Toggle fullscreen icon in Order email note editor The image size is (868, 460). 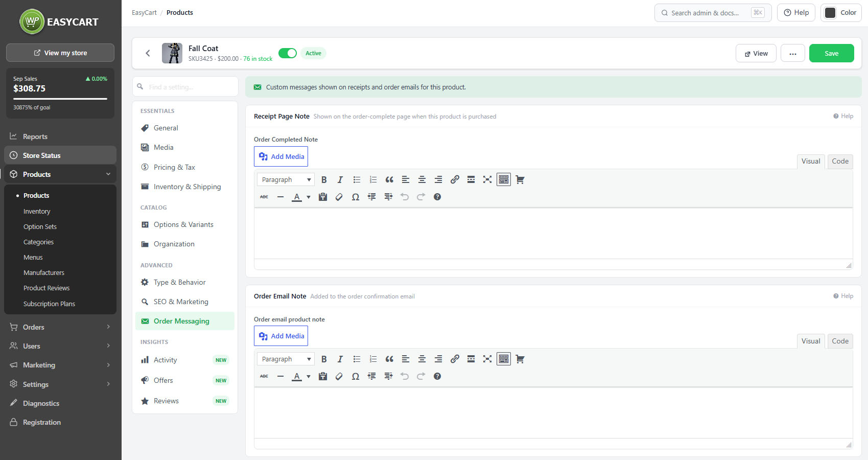pyautogui.click(x=487, y=359)
